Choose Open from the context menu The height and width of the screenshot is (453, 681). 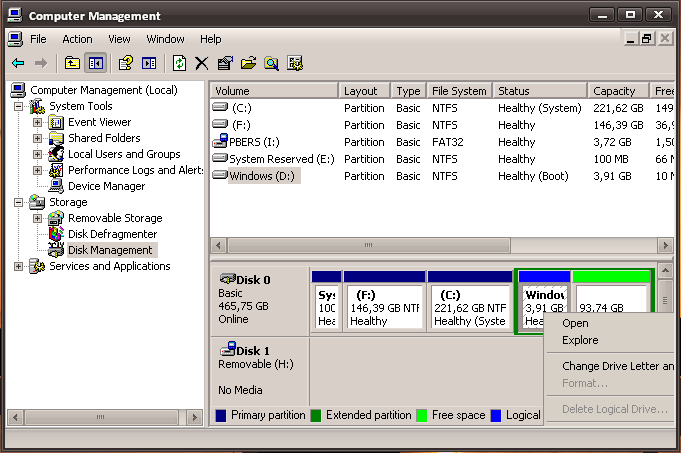(x=611, y=323)
